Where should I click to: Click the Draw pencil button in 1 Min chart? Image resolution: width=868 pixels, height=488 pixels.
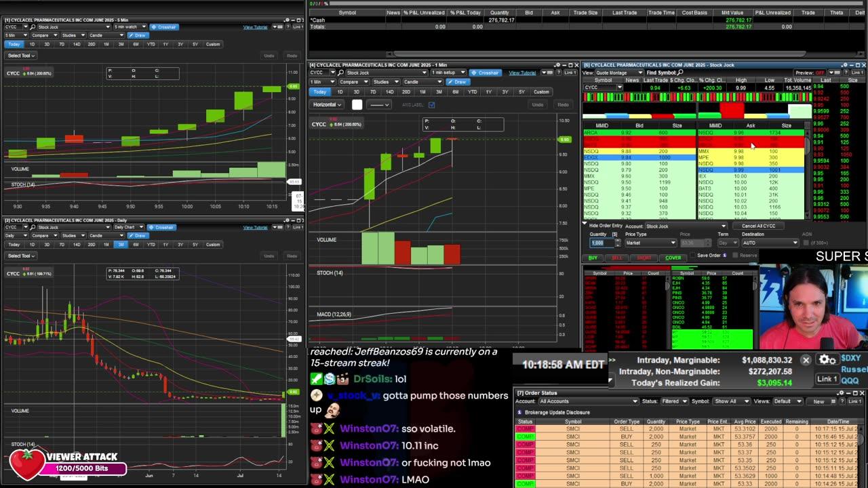click(458, 82)
